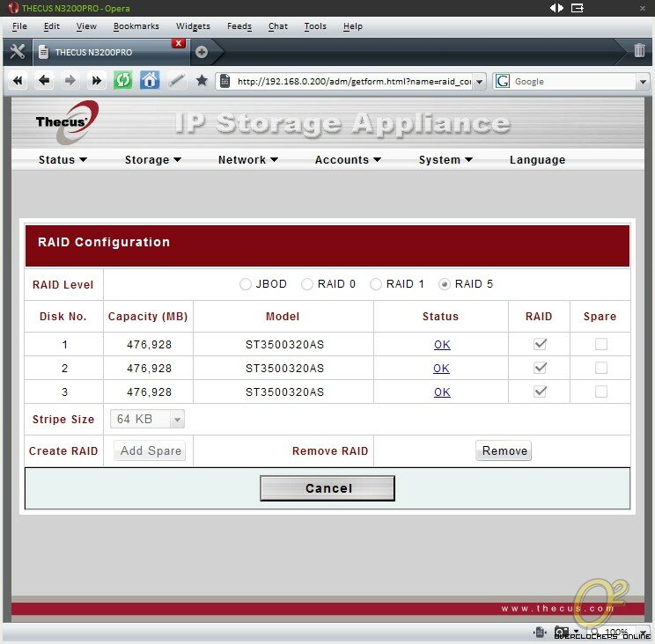Click the wand pencil toolbar icon

coord(176,80)
